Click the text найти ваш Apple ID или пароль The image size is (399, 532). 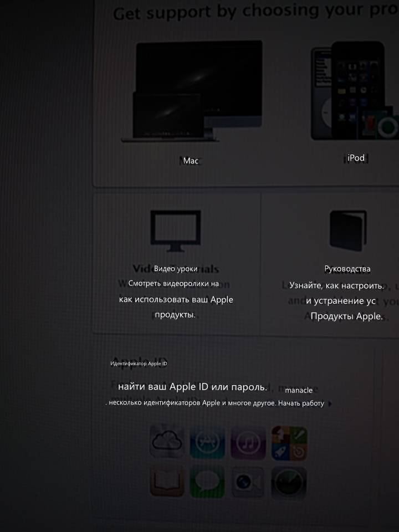(x=192, y=386)
